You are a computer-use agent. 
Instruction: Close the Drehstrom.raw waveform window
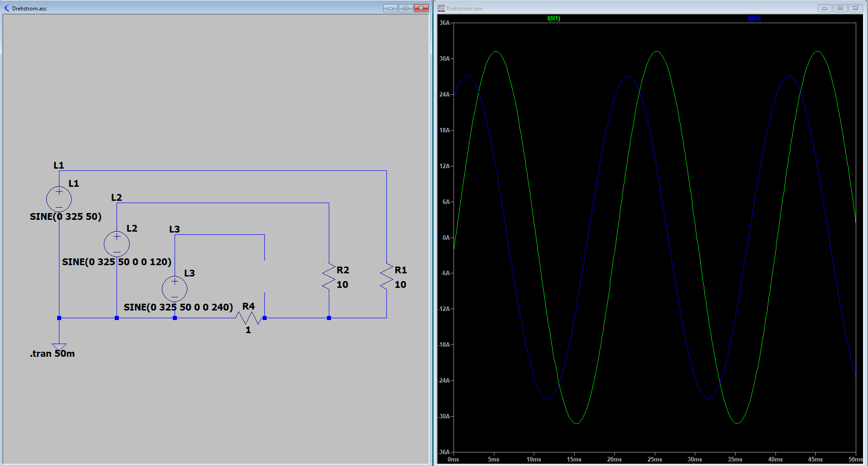855,8
